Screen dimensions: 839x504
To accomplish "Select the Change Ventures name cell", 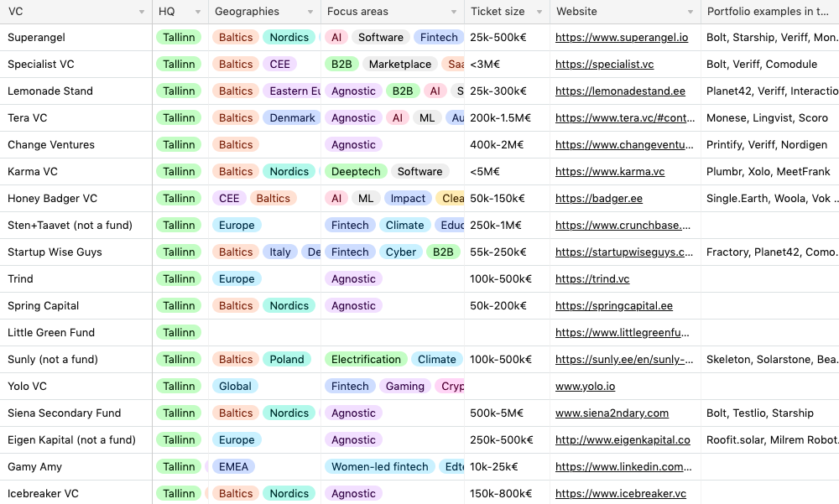I will (x=76, y=144).
